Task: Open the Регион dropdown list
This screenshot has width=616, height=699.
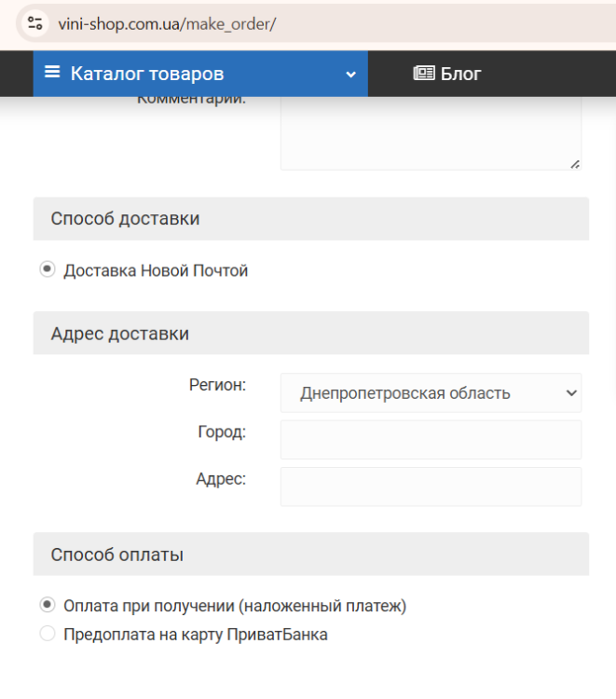Action: 431,392
